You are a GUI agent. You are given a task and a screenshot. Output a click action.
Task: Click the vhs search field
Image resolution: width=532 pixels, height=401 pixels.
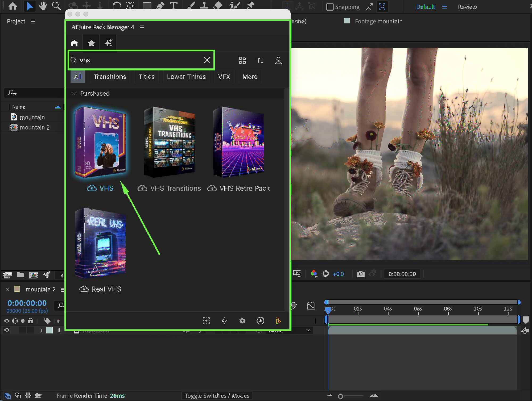click(141, 60)
